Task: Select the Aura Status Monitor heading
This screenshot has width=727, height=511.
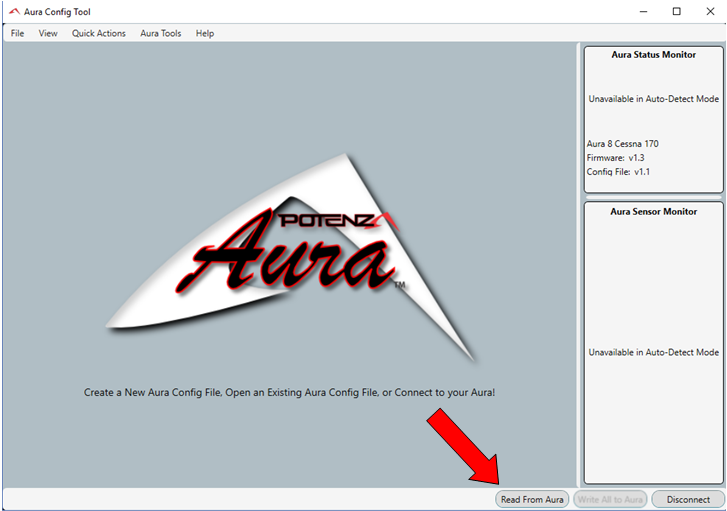Action: click(653, 55)
